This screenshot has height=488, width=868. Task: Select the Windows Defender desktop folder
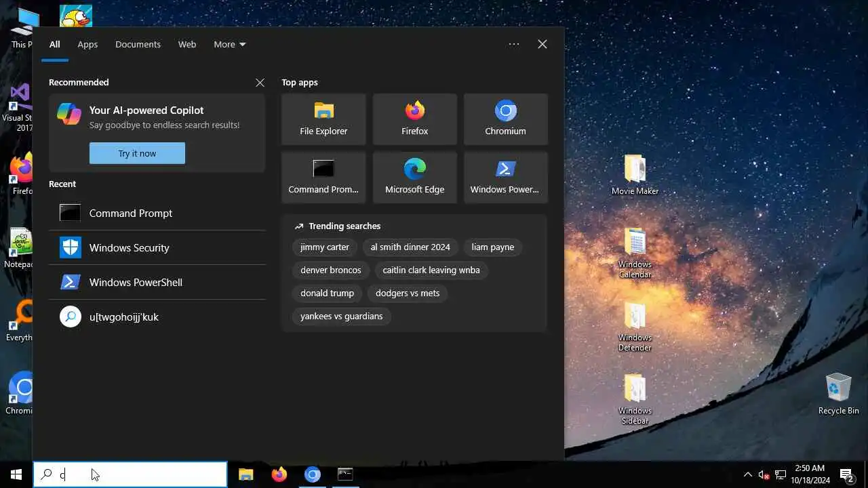click(x=635, y=326)
